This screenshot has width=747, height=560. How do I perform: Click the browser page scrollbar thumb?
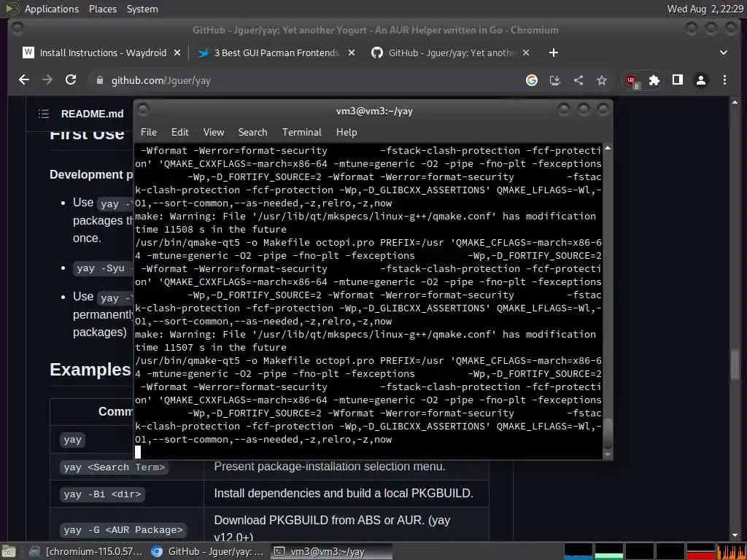[x=735, y=365]
